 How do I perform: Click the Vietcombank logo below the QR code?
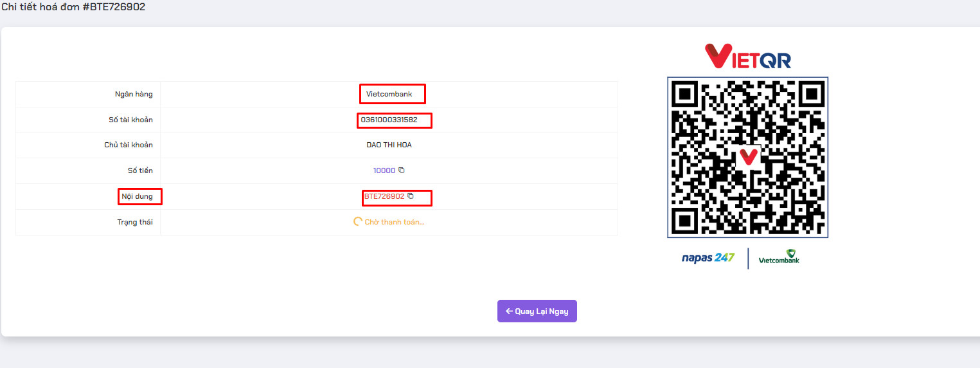coord(779,257)
